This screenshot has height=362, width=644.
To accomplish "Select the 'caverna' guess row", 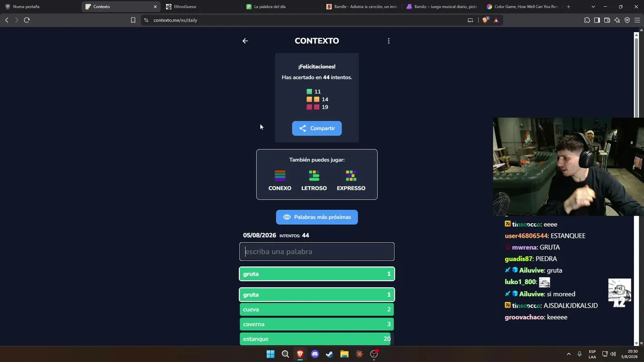I will click(317, 324).
